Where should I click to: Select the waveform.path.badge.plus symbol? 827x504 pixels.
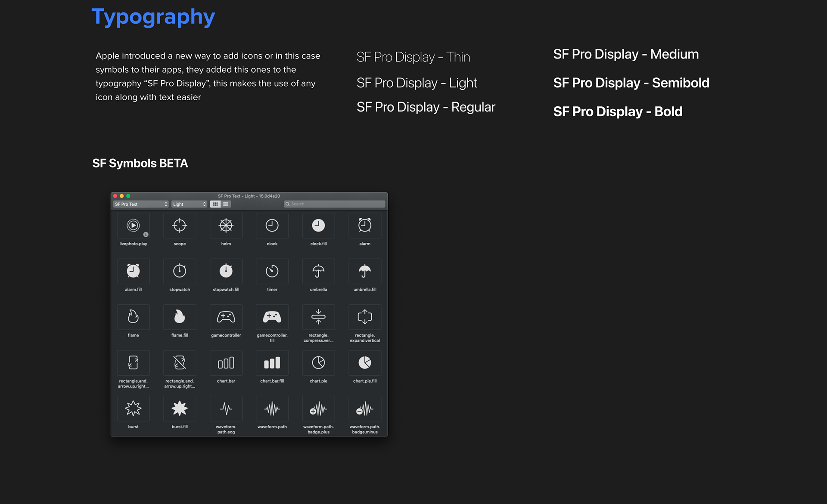[318, 408]
